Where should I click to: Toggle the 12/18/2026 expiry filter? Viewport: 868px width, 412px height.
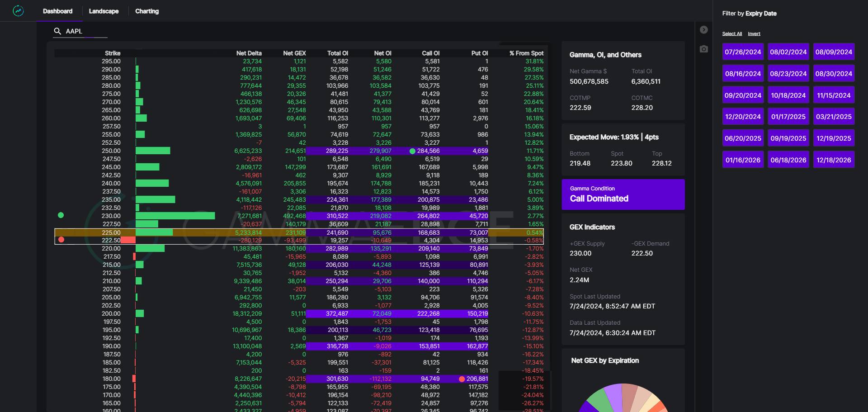[833, 160]
